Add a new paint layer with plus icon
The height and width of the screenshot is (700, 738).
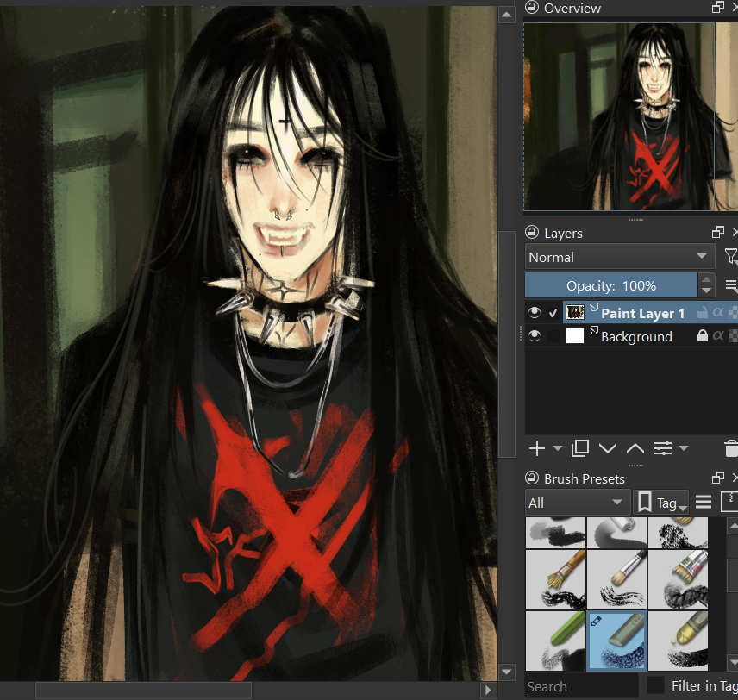536,448
